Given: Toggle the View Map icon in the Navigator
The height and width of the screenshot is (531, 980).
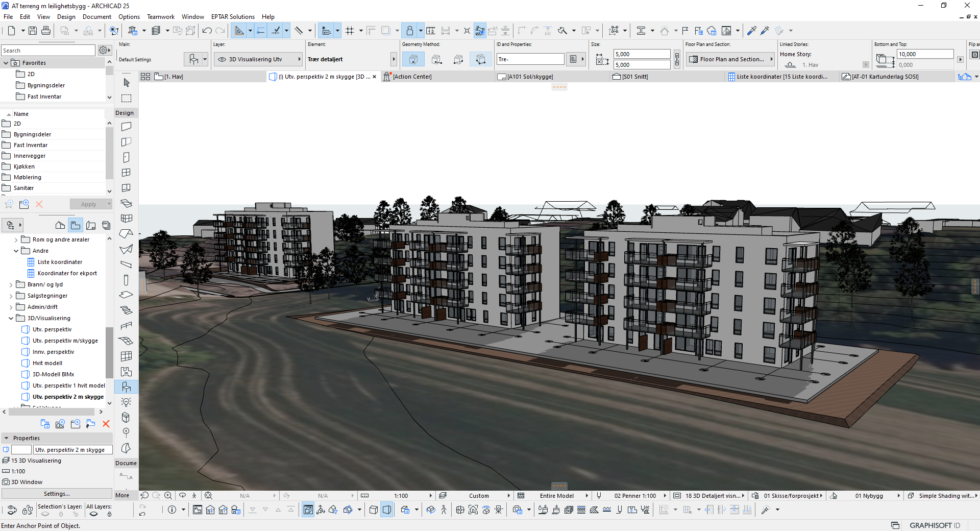Looking at the screenshot, I should [x=76, y=225].
